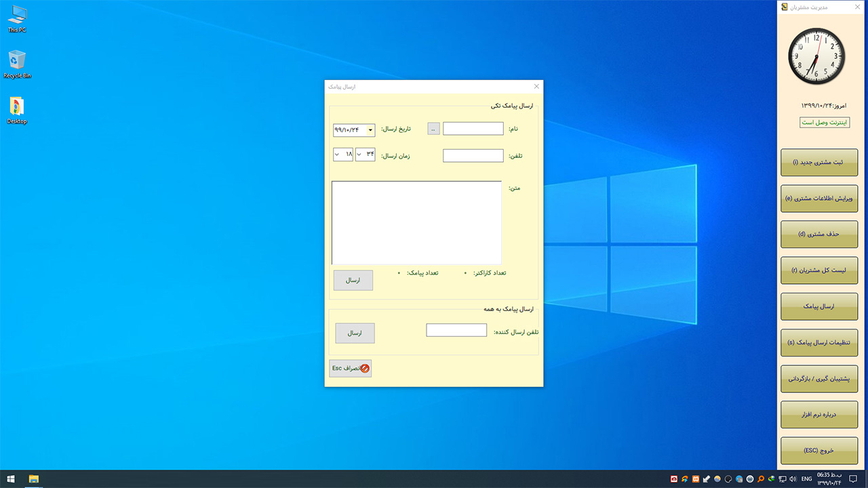The width and height of the screenshot is (868, 488).
Task: Open the Windows Start menu
Action: click(11, 479)
